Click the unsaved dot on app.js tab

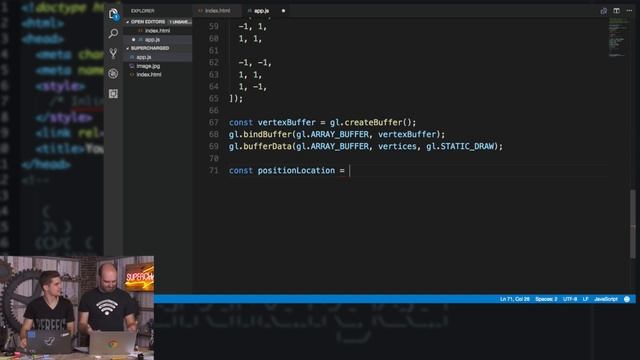283,11
